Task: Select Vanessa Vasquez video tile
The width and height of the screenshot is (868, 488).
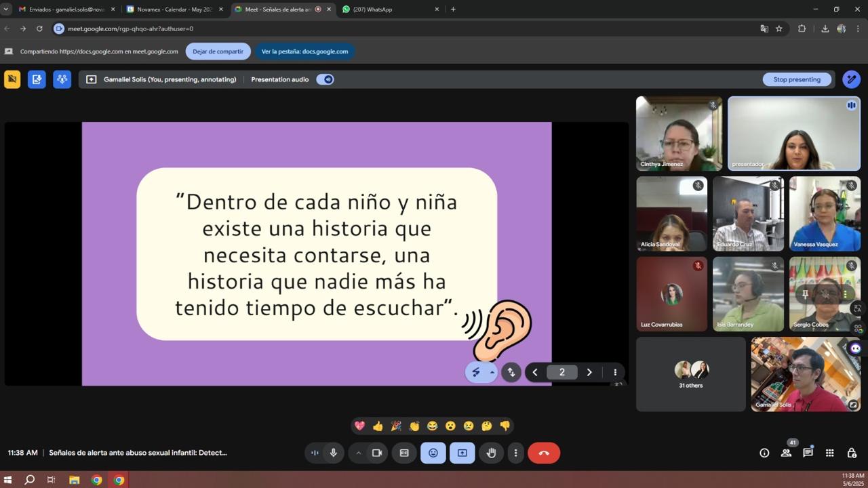Action: click(825, 213)
